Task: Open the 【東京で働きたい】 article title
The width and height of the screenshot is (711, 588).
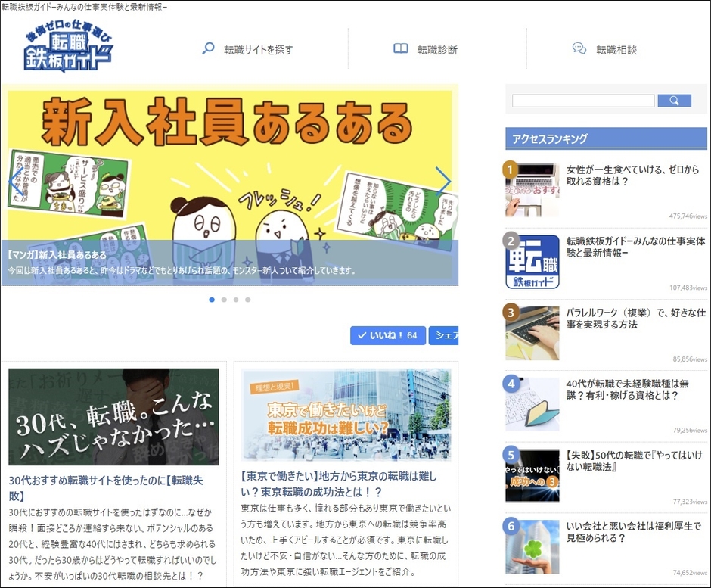Action: pos(339,484)
